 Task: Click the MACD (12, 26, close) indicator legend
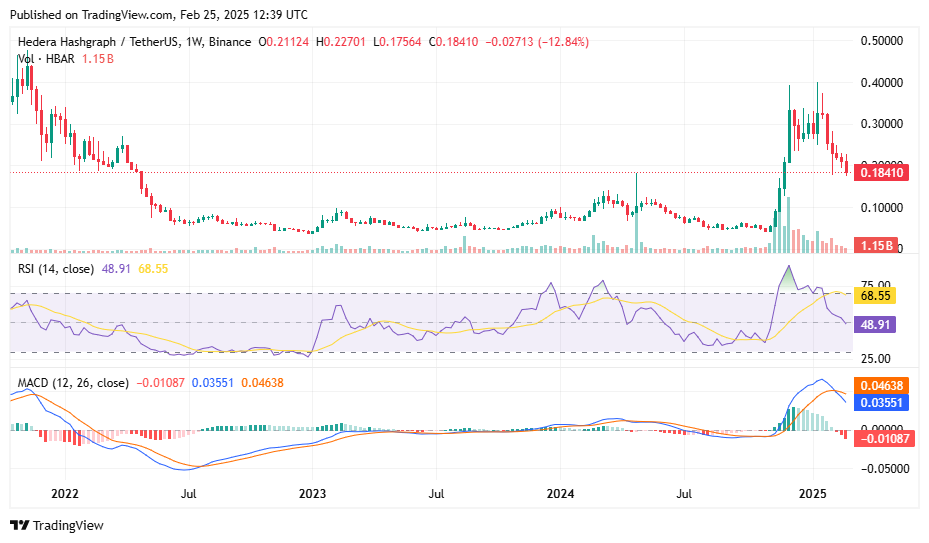coord(73,383)
